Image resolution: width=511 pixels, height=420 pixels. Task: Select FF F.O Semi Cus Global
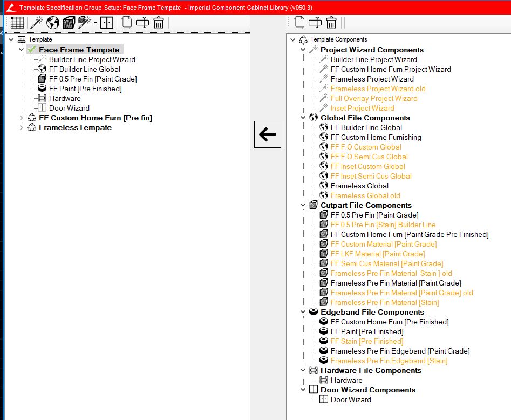pos(369,157)
